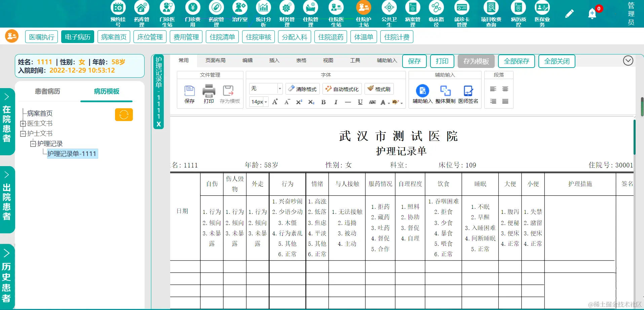Expand the 在院患者 side panel

tap(7, 121)
